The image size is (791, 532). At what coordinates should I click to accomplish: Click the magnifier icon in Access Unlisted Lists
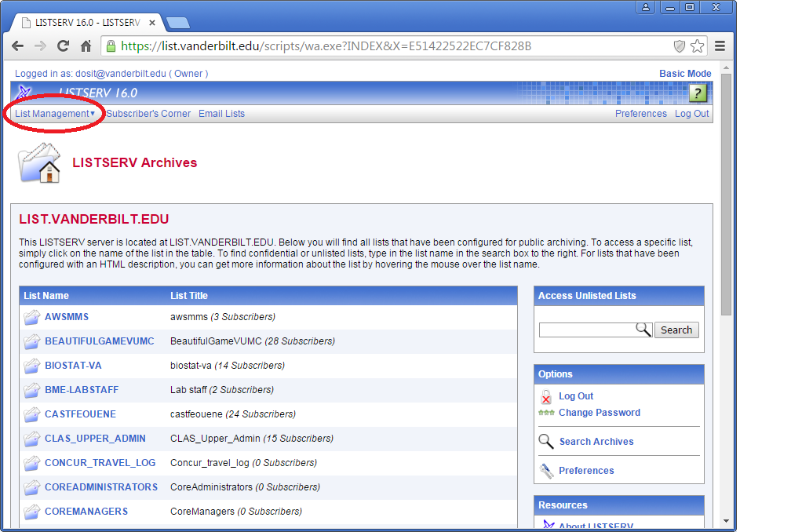(x=643, y=330)
